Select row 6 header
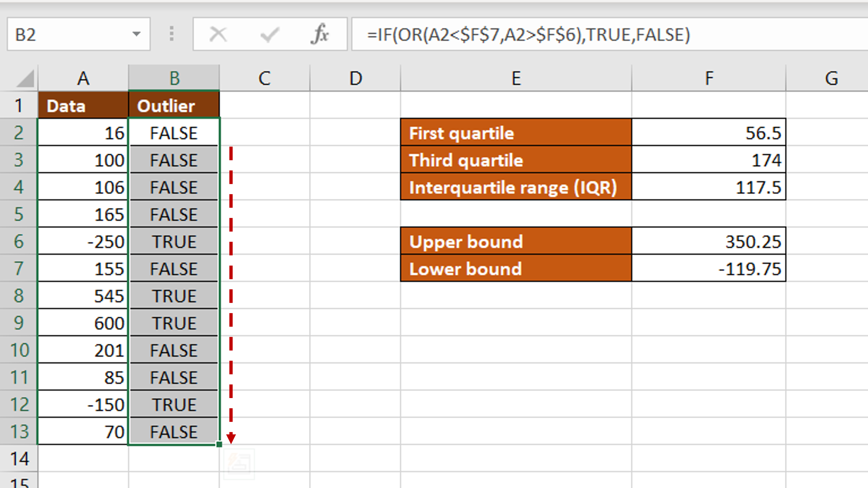 [19, 241]
